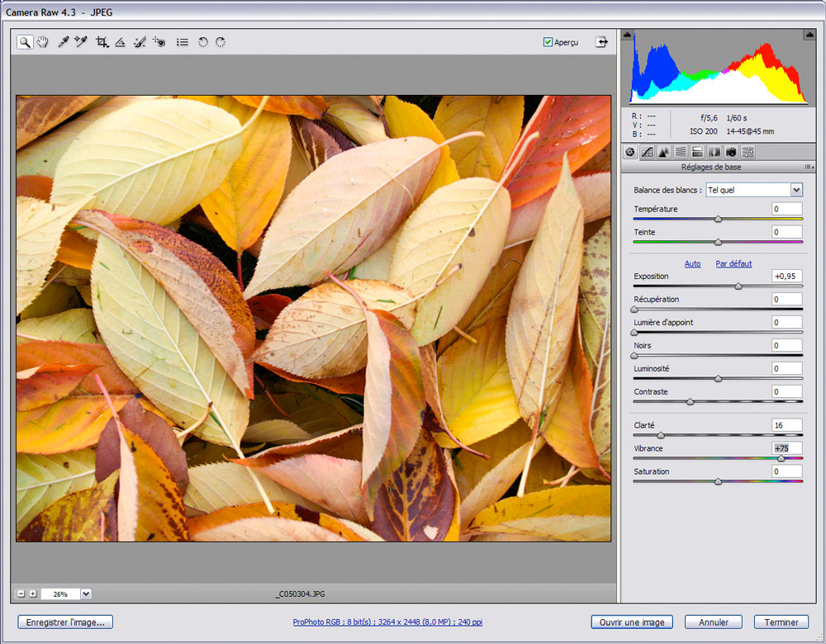Viewport: 826px width, 644px height.
Task: Open the ProPhoto RGB workflow options link
Action: click(x=387, y=622)
